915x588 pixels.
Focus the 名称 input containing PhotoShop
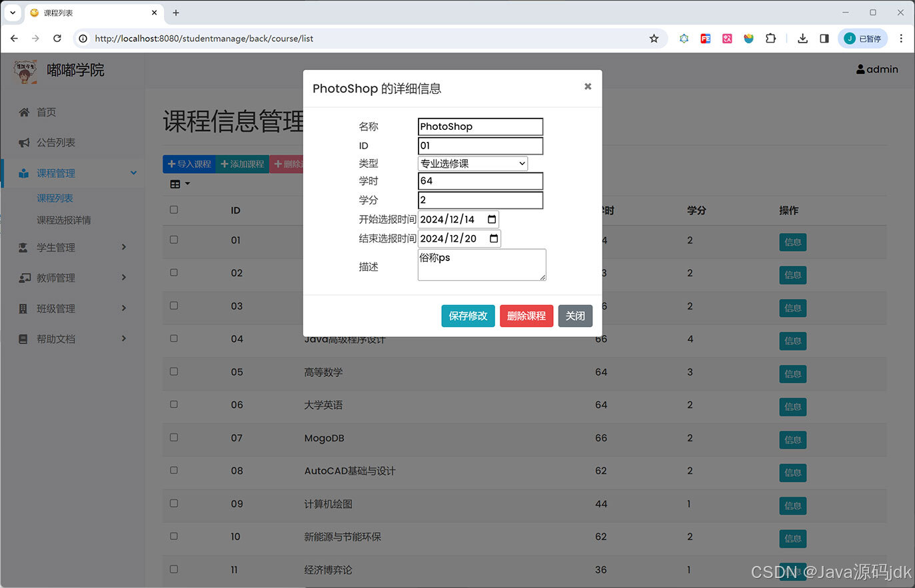pos(480,127)
